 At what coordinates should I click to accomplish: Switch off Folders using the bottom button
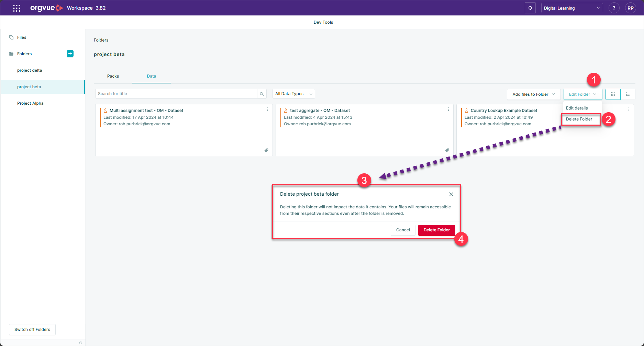32,329
